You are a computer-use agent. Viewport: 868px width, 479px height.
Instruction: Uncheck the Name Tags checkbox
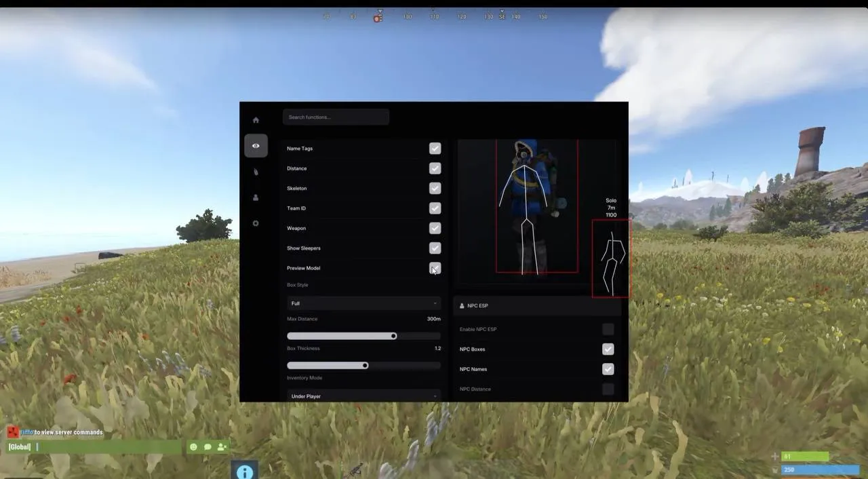click(435, 149)
